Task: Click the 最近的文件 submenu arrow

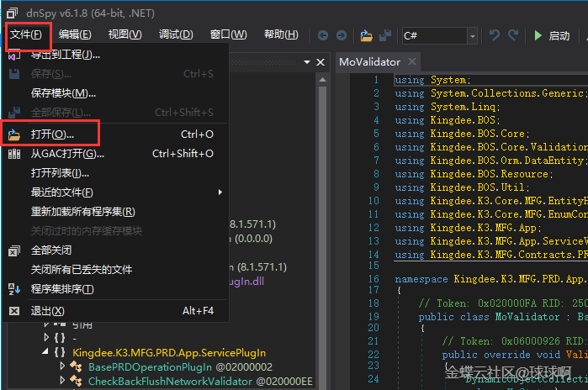Action: click(x=220, y=192)
